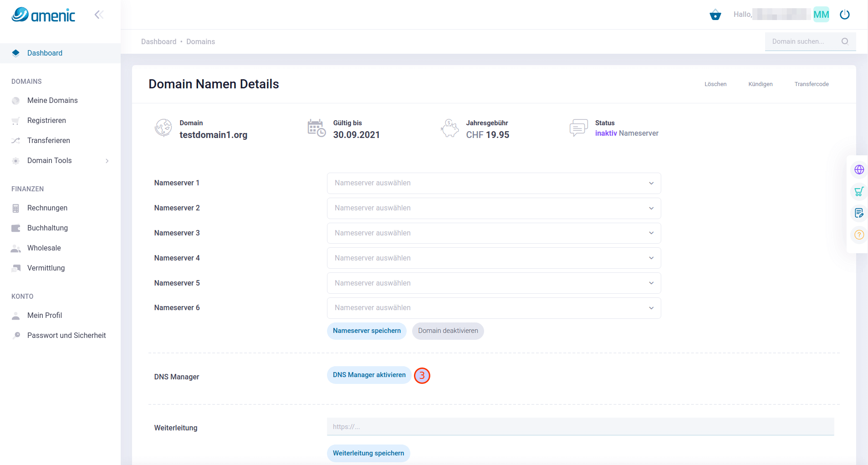Click the Wholesale people icon
The width and height of the screenshot is (868, 465).
[x=16, y=248]
